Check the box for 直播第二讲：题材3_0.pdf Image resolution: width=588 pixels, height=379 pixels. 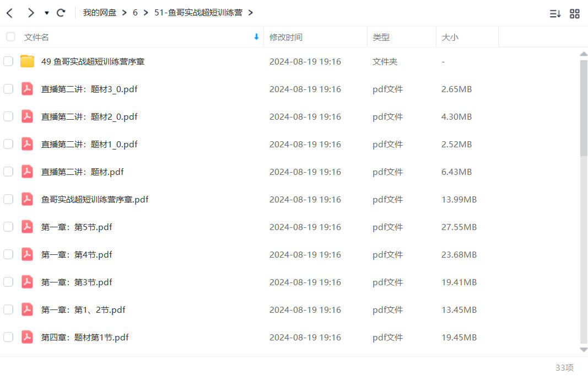8,89
